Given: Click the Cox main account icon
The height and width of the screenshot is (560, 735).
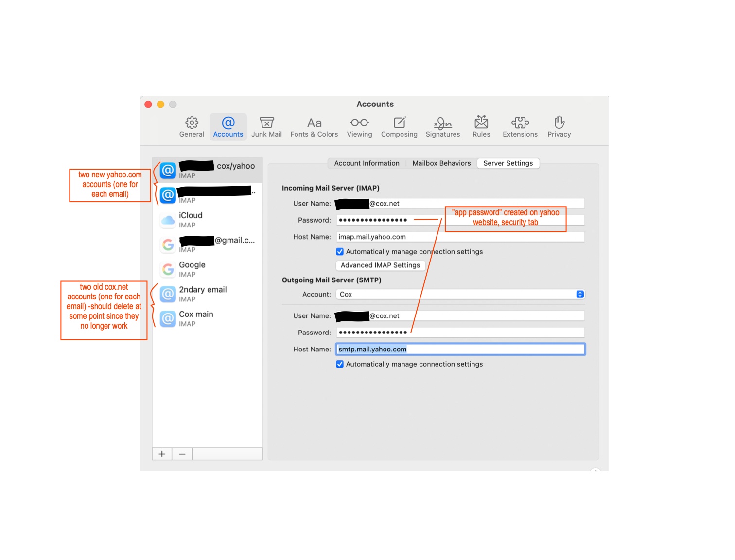Looking at the screenshot, I should coord(168,319).
